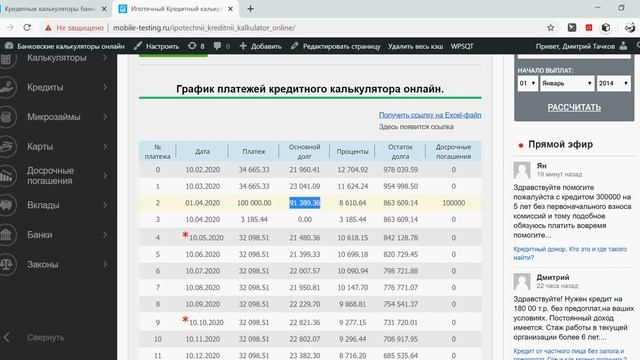Click payment cell 100 000.00
The image size is (640, 360).
point(254,203)
